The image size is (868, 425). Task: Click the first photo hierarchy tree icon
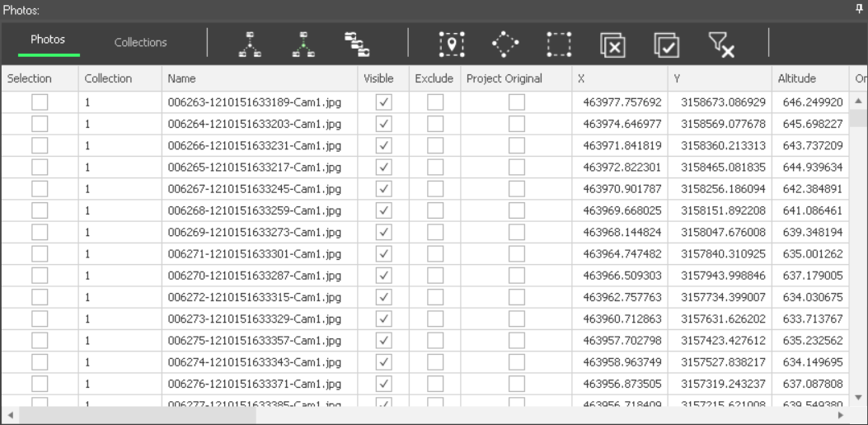(250, 45)
